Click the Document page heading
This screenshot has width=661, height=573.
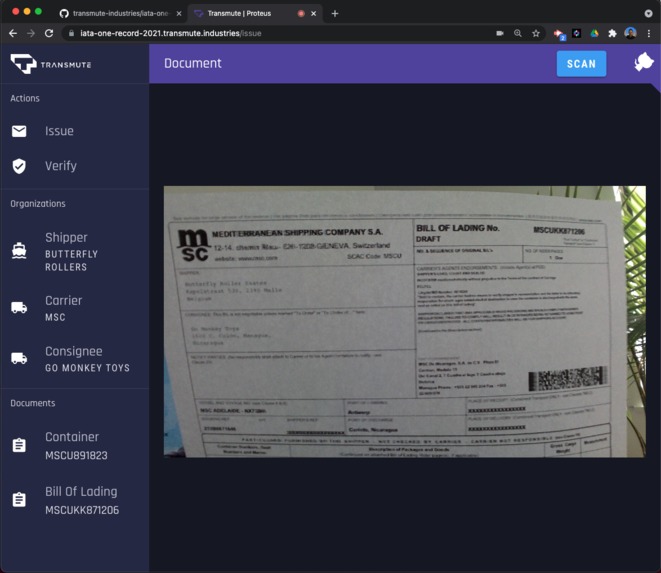[x=193, y=63]
